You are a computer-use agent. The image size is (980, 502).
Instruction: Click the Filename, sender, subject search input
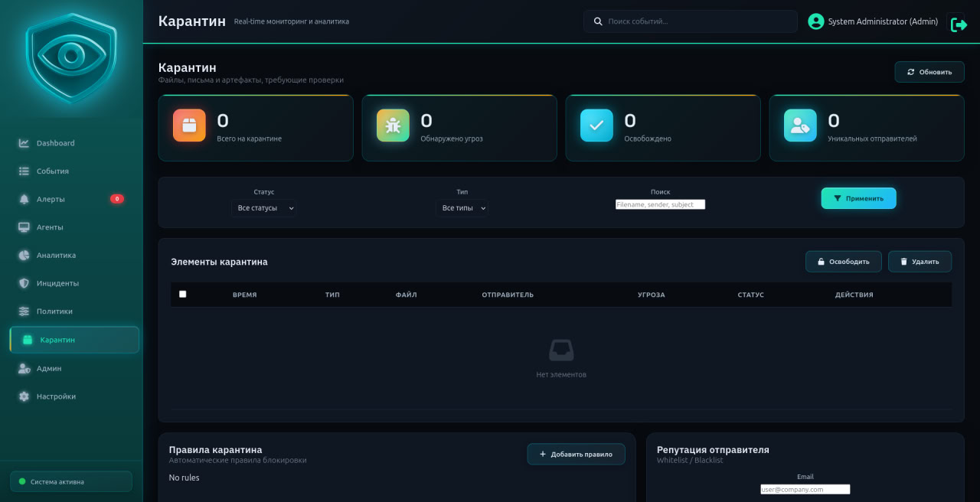tap(660, 205)
